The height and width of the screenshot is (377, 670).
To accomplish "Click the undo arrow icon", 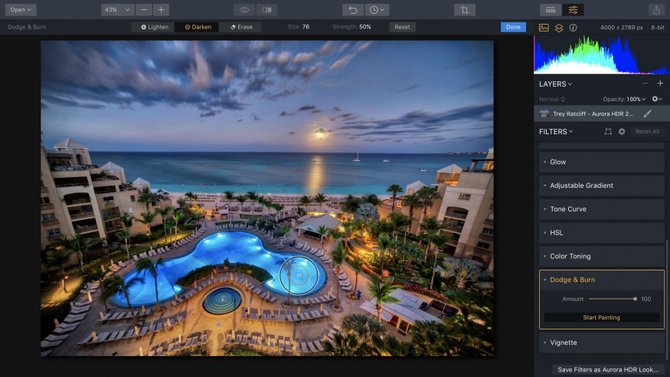I will 353,10.
